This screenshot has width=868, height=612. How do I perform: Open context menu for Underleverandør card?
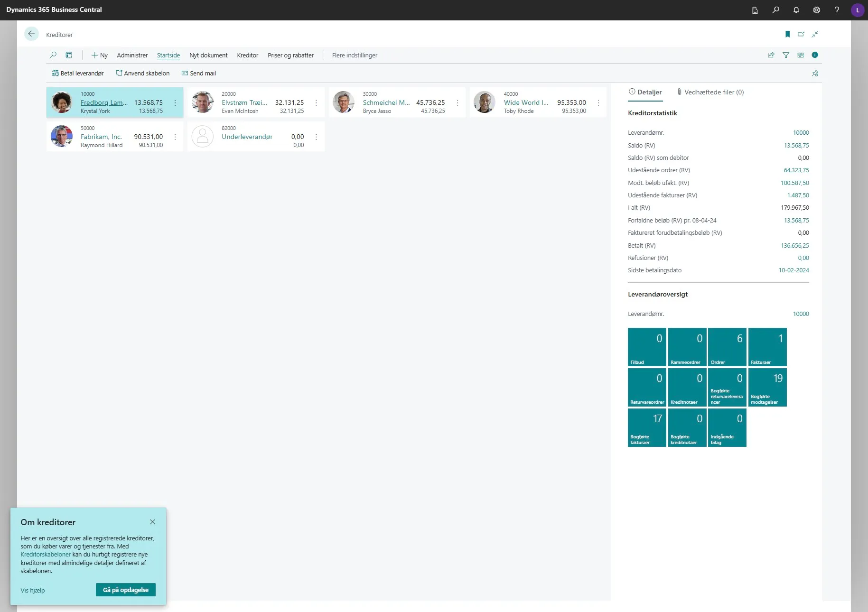316,137
